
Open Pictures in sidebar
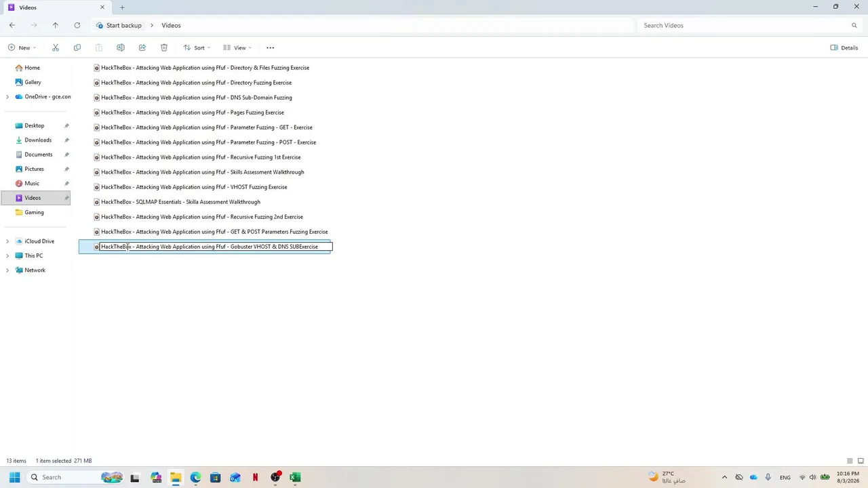pos(35,169)
